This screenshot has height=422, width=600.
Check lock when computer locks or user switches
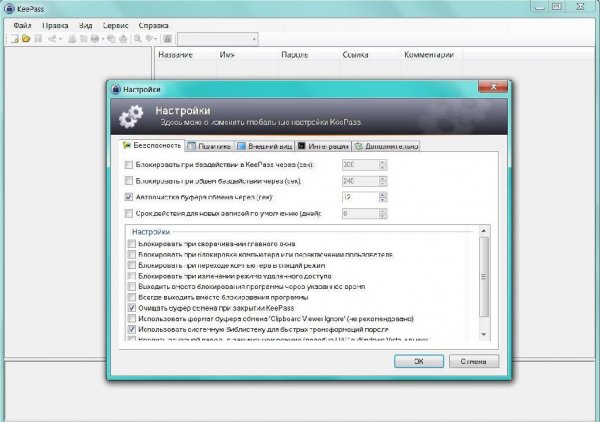pos(132,254)
